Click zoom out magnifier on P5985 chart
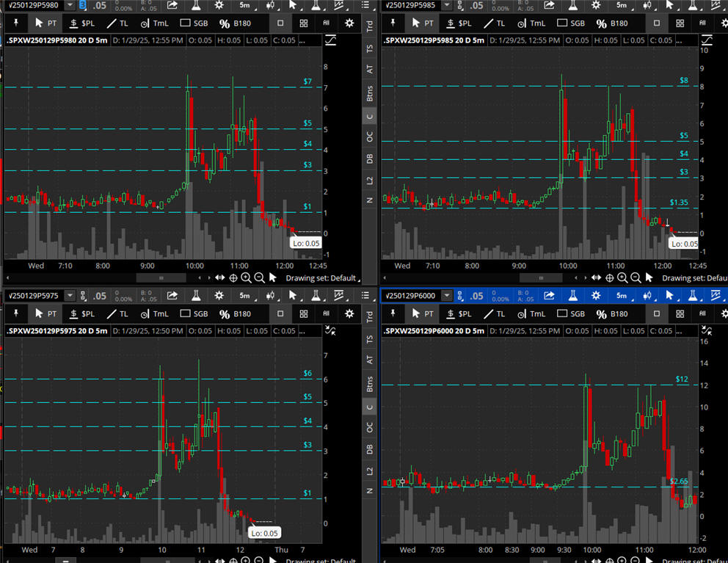Image resolution: width=728 pixels, height=563 pixels. point(636,278)
